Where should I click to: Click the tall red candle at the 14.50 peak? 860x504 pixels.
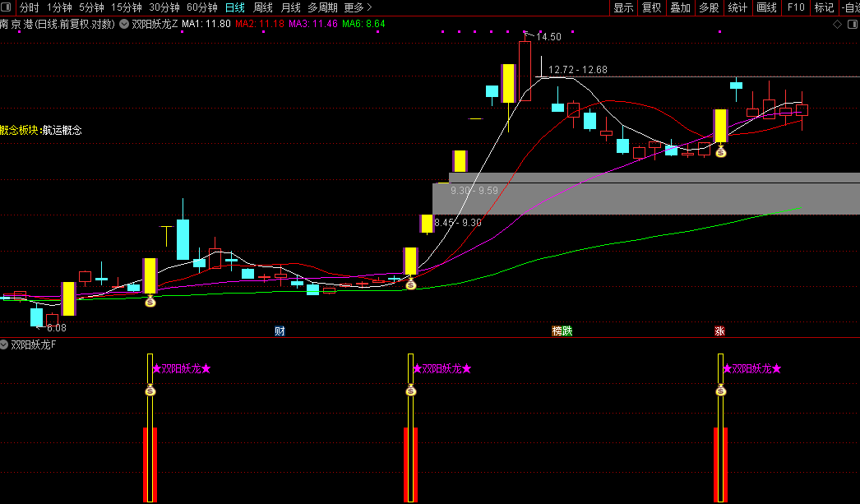(x=525, y=70)
